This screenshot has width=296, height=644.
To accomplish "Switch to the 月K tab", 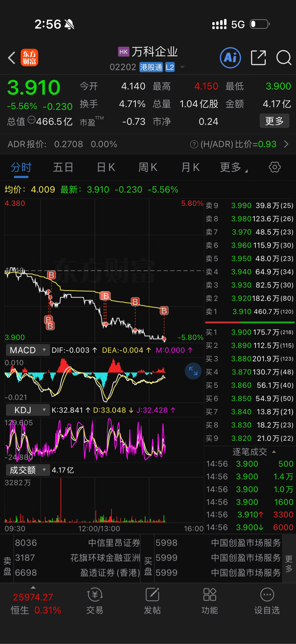I will (190, 167).
